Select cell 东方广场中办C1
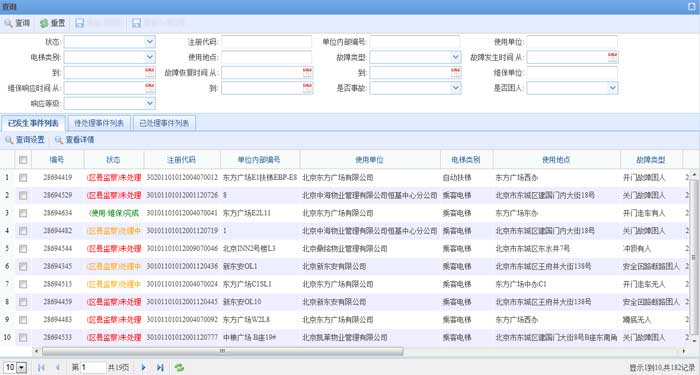The image size is (700, 375). pos(521,284)
